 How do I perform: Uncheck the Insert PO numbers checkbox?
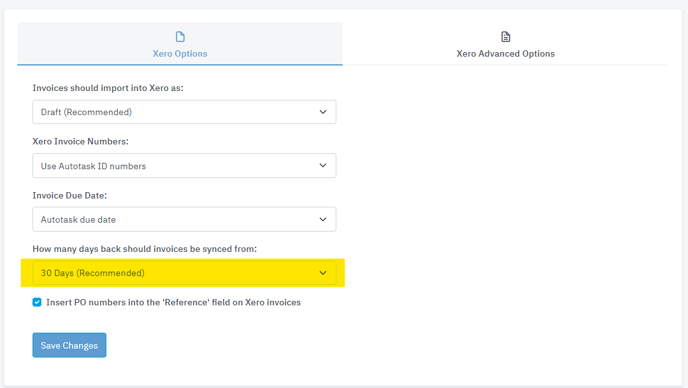(37, 302)
